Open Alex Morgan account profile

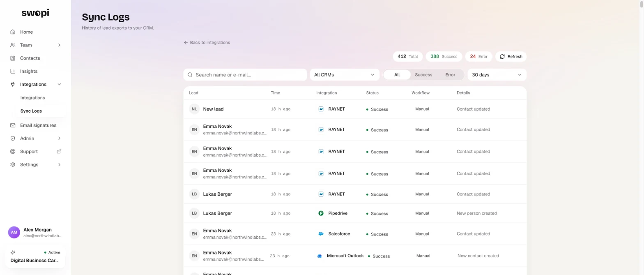pos(35,232)
